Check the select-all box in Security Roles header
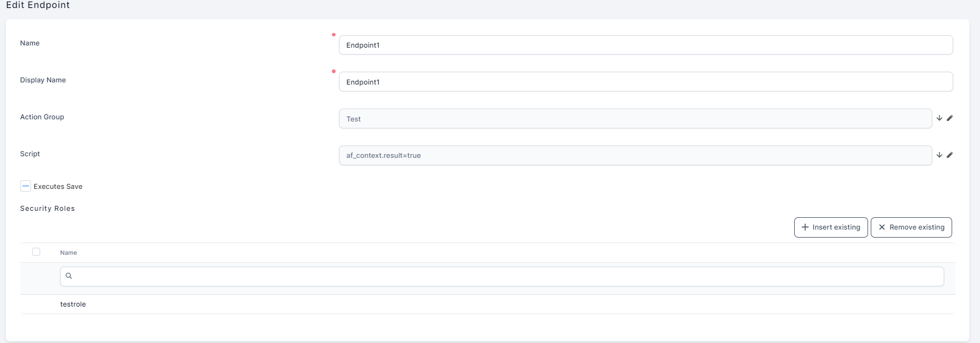Viewport: 980px width, 343px height. point(36,252)
